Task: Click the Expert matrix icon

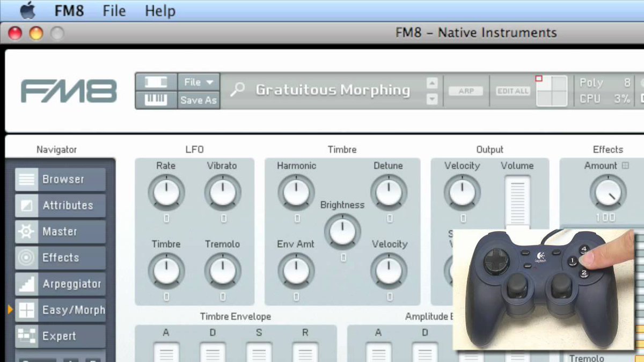Action: (26, 336)
